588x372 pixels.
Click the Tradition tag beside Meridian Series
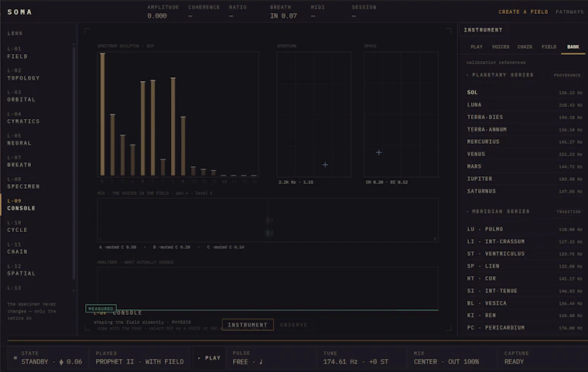point(568,212)
